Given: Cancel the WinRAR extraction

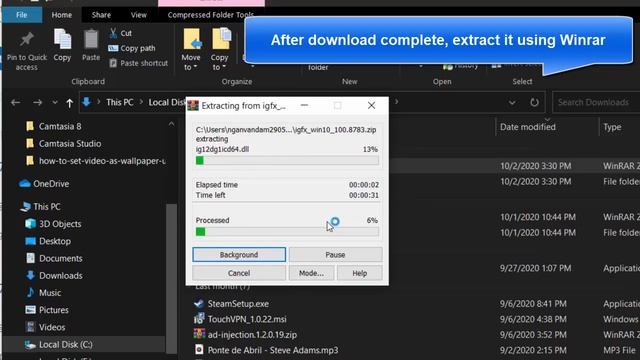Looking at the screenshot, I should (x=239, y=273).
